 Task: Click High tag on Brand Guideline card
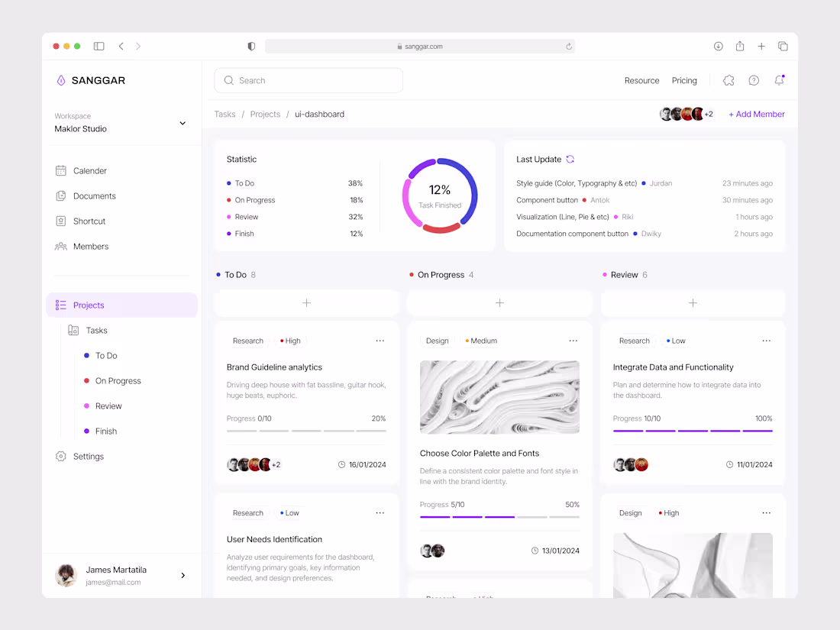tap(290, 341)
